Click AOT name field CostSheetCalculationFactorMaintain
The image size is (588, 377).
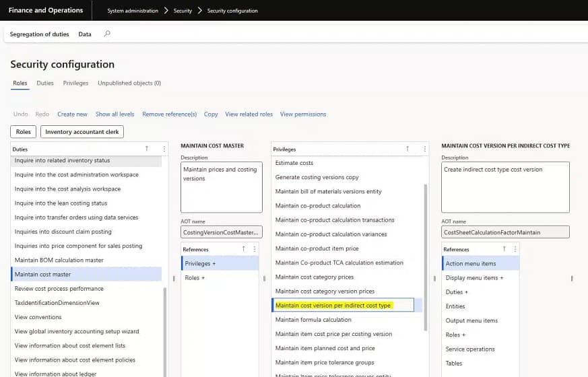point(505,232)
